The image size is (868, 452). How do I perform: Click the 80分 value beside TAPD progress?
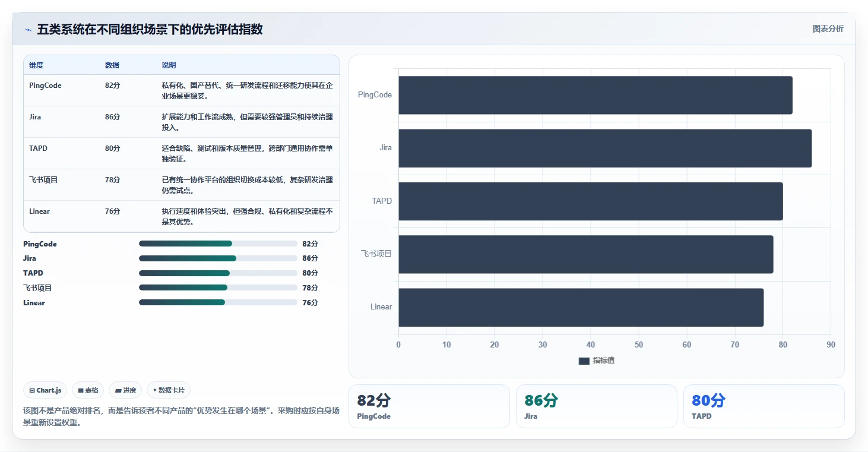click(x=310, y=273)
